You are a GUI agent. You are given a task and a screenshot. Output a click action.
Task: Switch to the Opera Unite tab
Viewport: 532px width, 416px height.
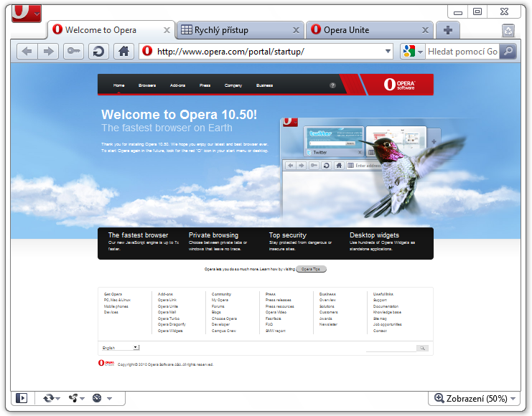click(x=370, y=30)
